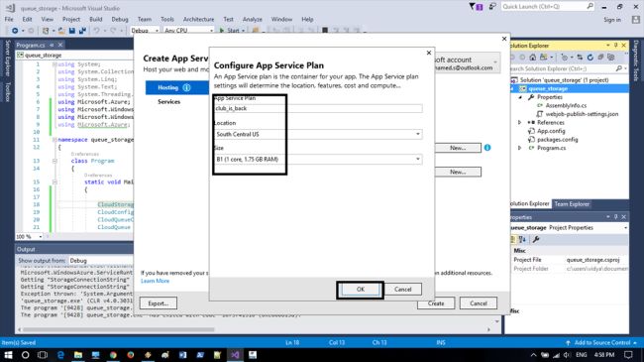Click the New Project toolbar icon

click(x=46, y=31)
